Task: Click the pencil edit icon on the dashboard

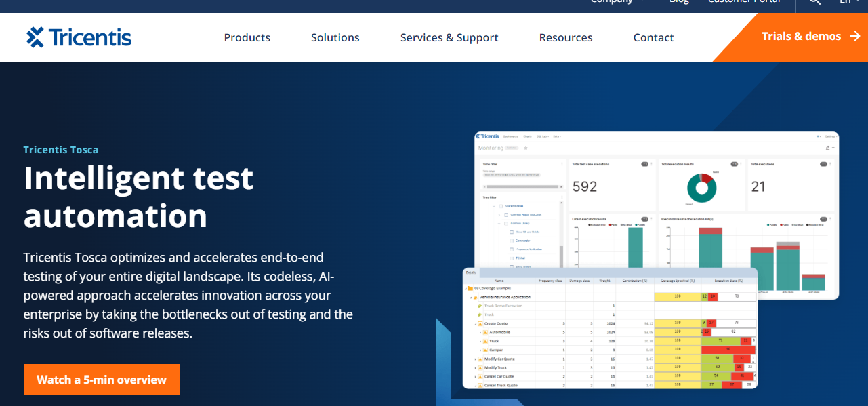Action: click(x=827, y=148)
